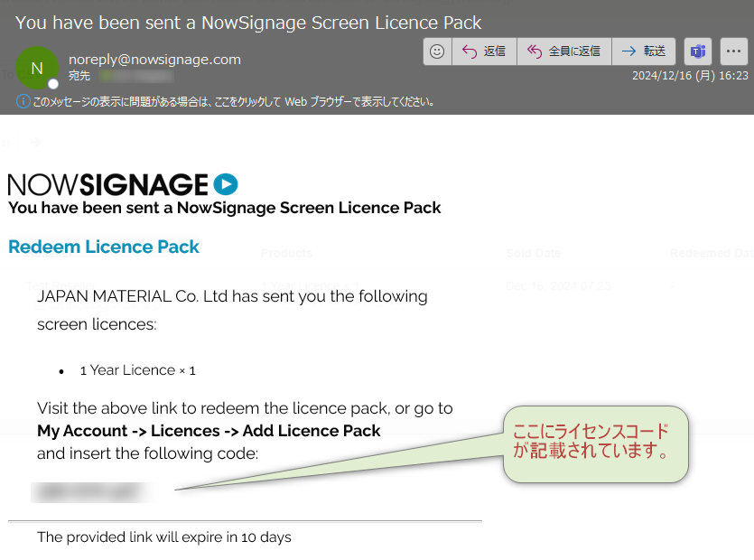Click the blurred recipient name after 宛先
Viewport: 754px width, 560px height.
tap(136, 76)
